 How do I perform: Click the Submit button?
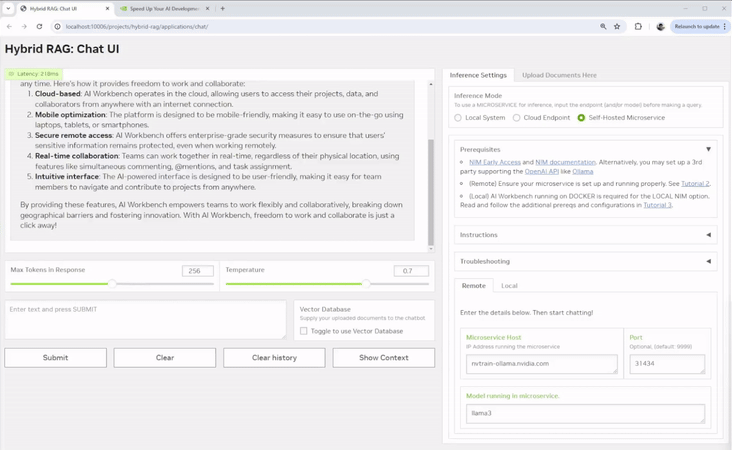point(56,358)
